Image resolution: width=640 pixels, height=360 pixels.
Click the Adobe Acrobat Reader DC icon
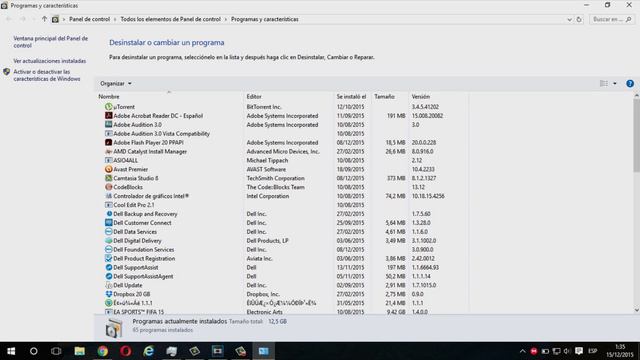click(x=109, y=116)
